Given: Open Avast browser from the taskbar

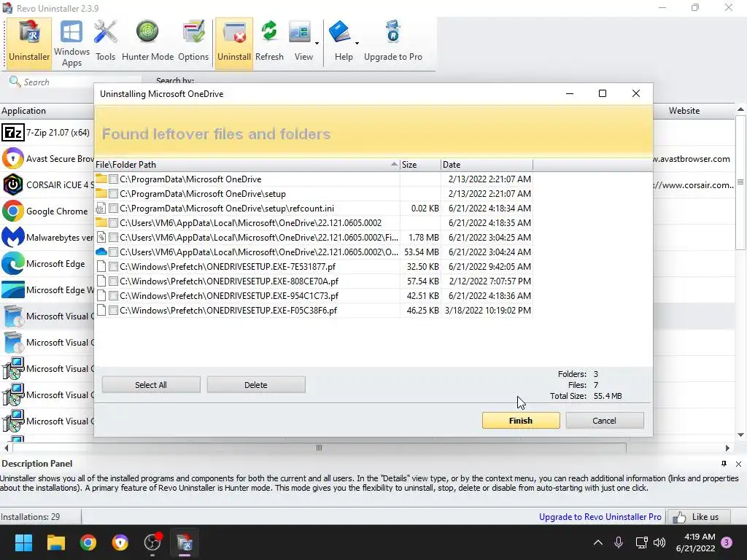Looking at the screenshot, I should coord(120,542).
